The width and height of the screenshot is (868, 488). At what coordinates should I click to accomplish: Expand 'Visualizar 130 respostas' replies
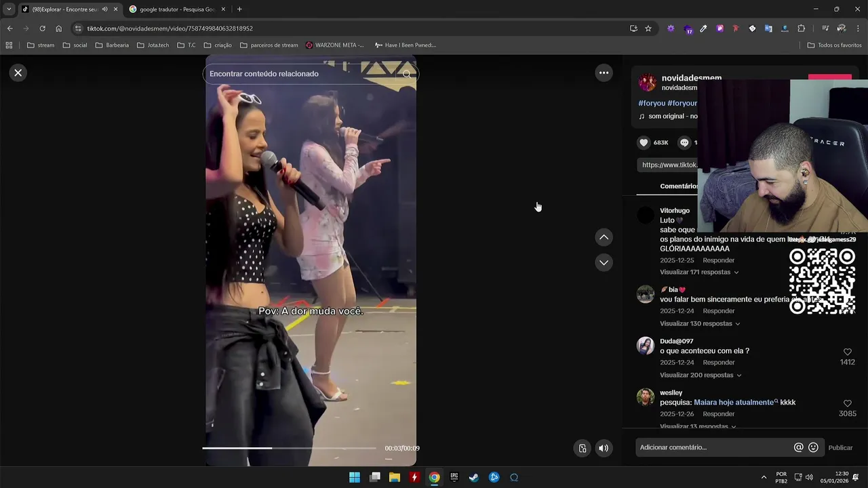(700, 323)
